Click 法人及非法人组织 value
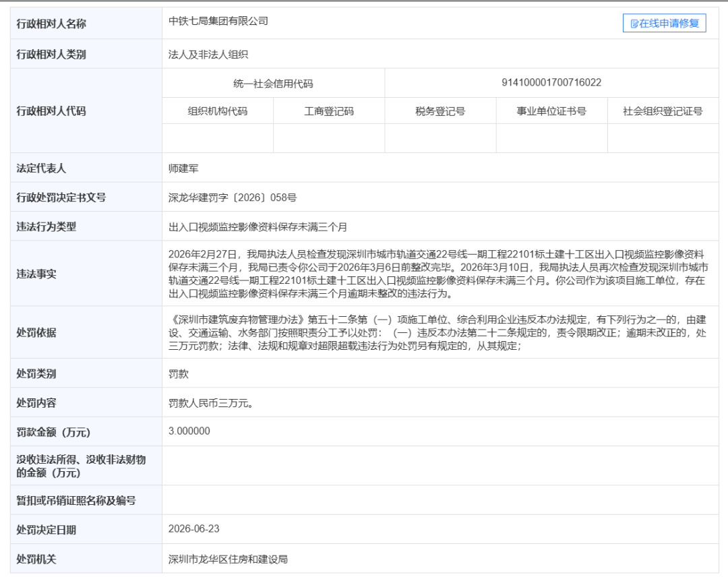Screen dimensions: 728x577 (208, 55)
